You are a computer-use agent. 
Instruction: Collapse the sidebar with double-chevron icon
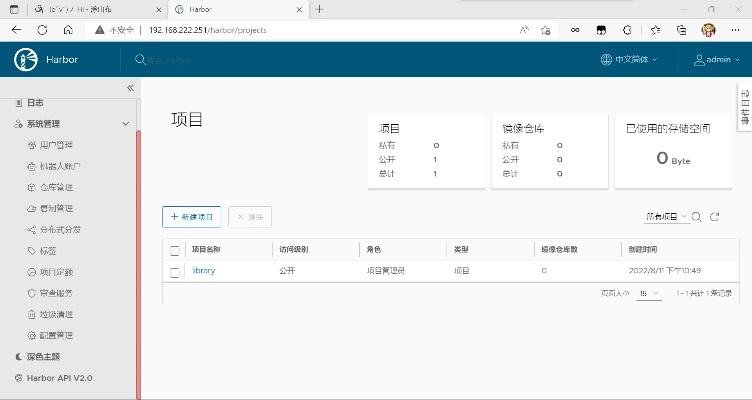coord(130,88)
